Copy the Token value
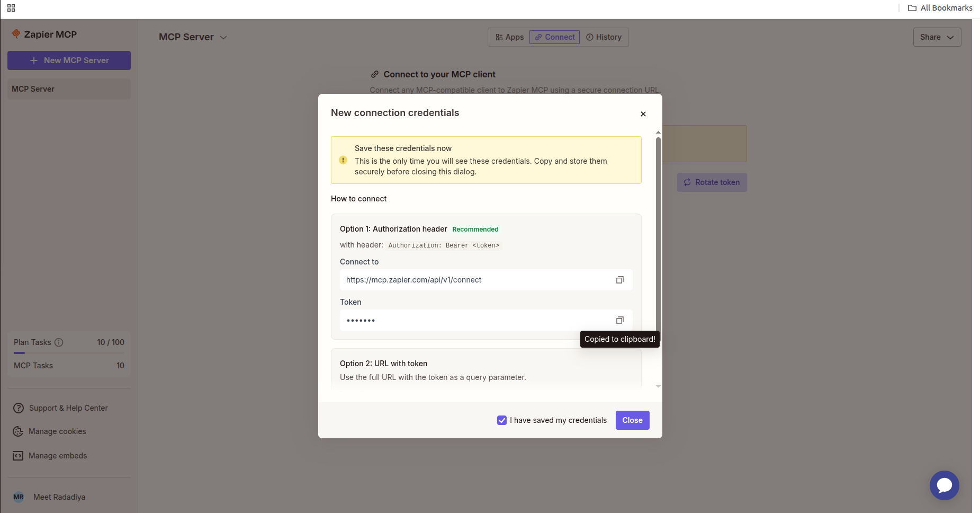Image resolution: width=980 pixels, height=513 pixels. point(620,320)
